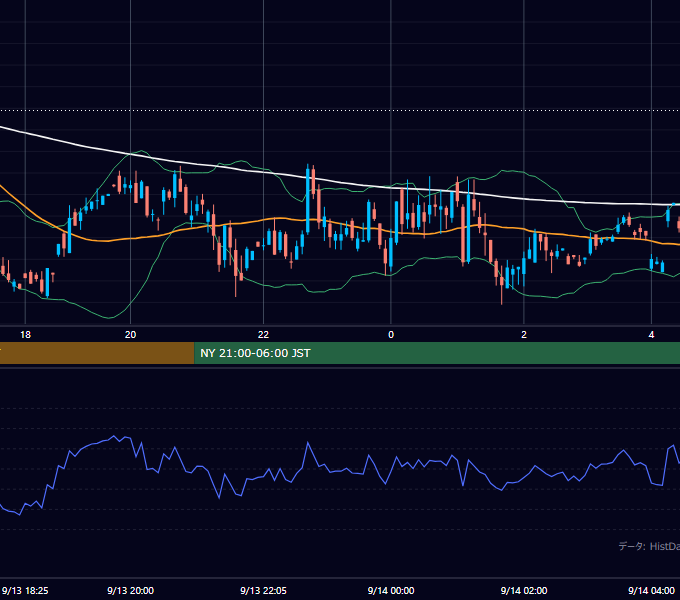Click the NY 21:00-06:00 JST session bar
Image resolution: width=680 pixels, height=600 pixels.
[x=437, y=353]
